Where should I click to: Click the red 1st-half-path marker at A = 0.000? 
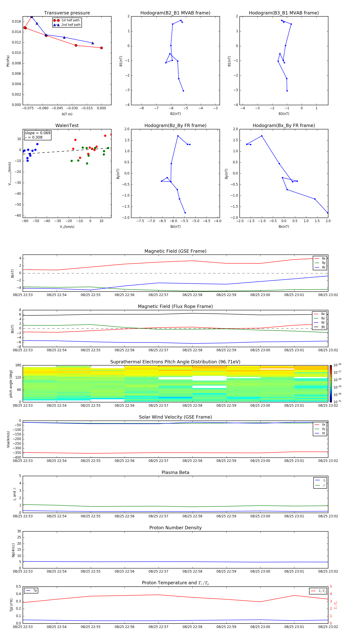(x=101, y=48)
